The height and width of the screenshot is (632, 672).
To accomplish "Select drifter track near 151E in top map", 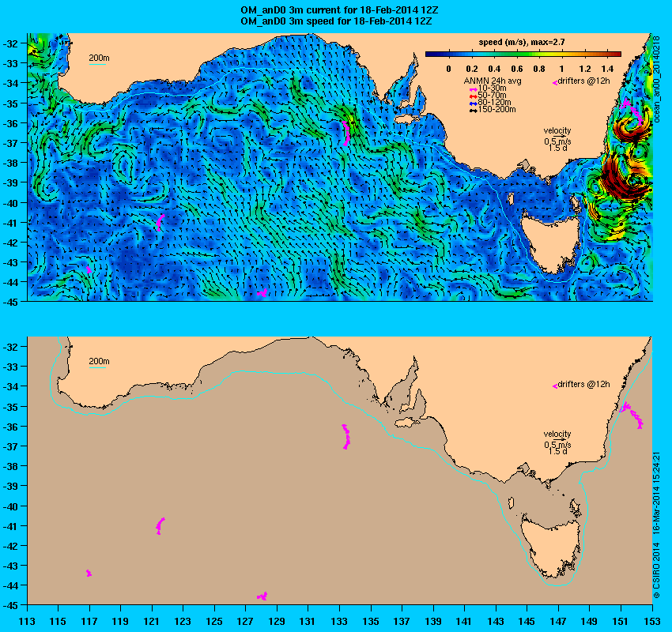I will point(632,110).
